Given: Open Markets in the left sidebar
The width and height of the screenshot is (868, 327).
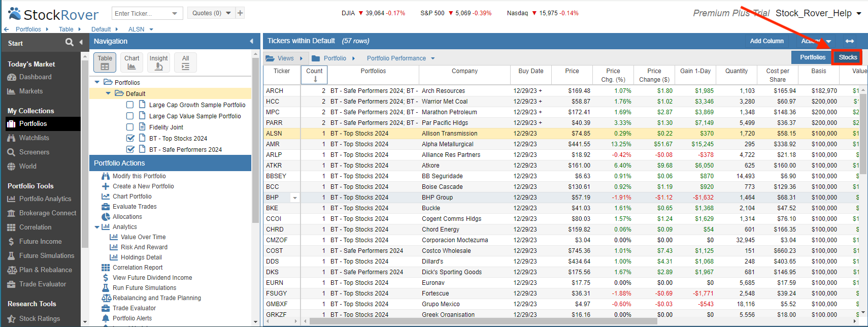Looking at the screenshot, I should [31, 91].
